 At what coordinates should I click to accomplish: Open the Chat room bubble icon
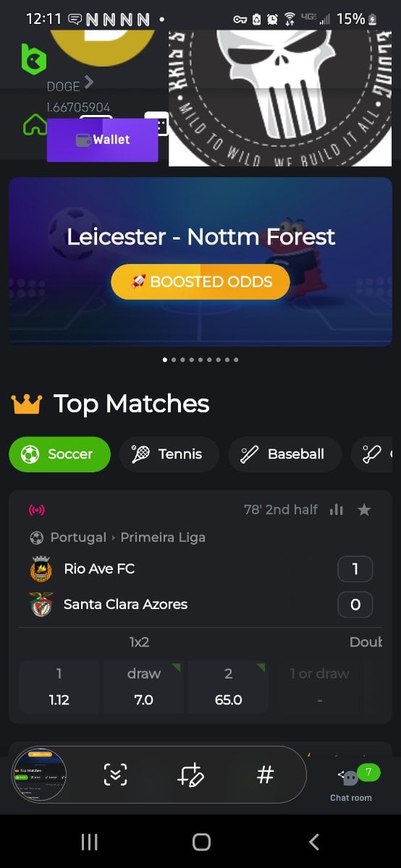click(351, 778)
